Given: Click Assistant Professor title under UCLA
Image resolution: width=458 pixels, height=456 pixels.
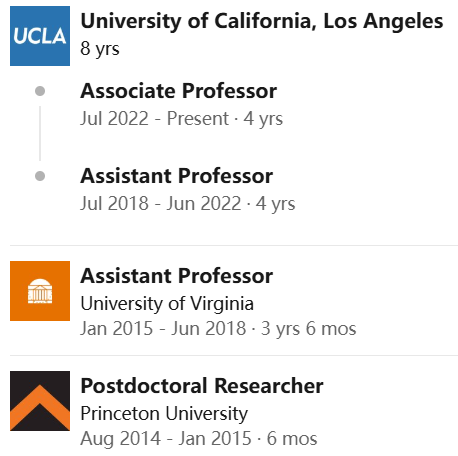Looking at the screenshot, I should [x=177, y=176].
